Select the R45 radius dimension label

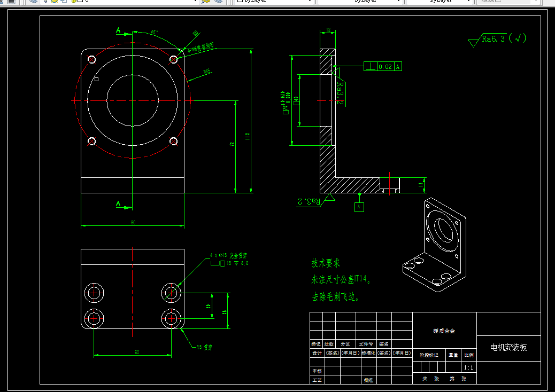coord(207,72)
